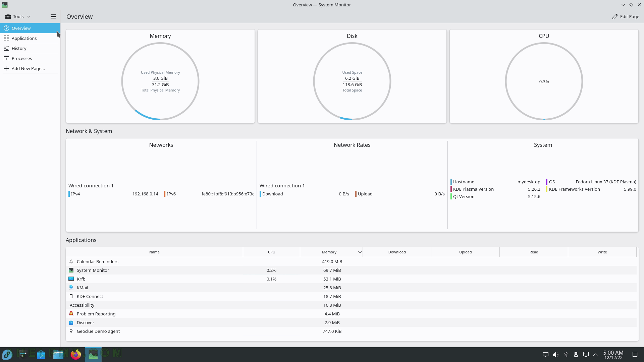Click the CPU usage pie chart

pos(544,81)
